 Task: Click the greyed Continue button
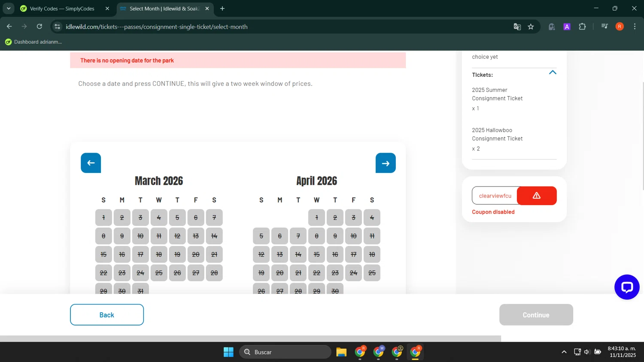click(x=536, y=315)
